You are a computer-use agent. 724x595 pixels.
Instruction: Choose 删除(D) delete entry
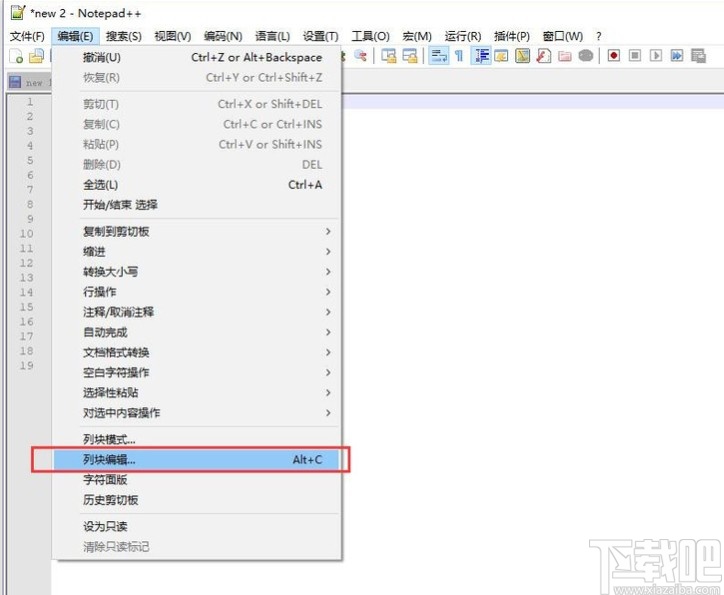(x=197, y=165)
